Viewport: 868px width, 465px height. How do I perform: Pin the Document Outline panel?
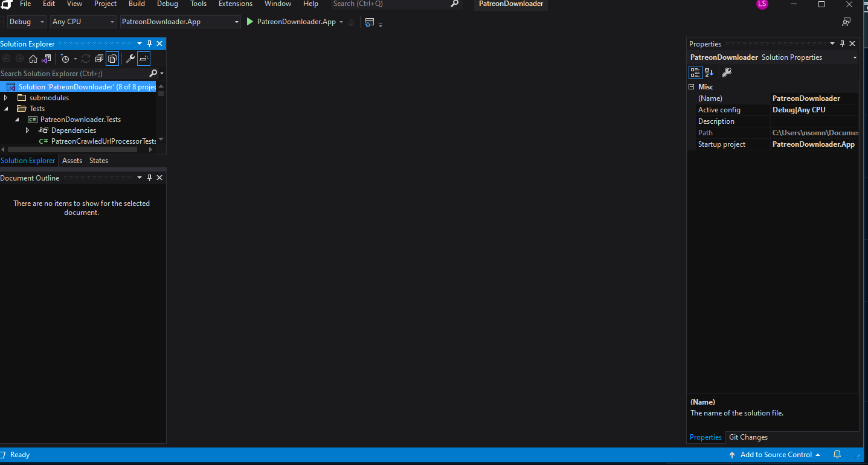(x=149, y=178)
